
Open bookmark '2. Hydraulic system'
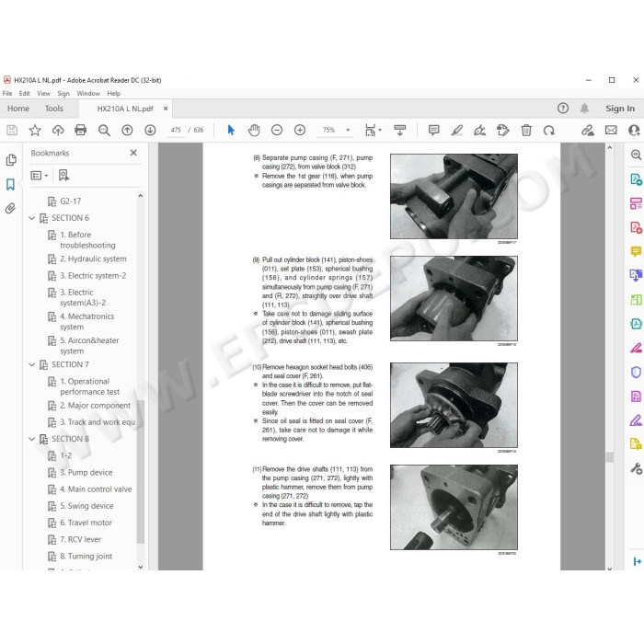tap(93, 259)
